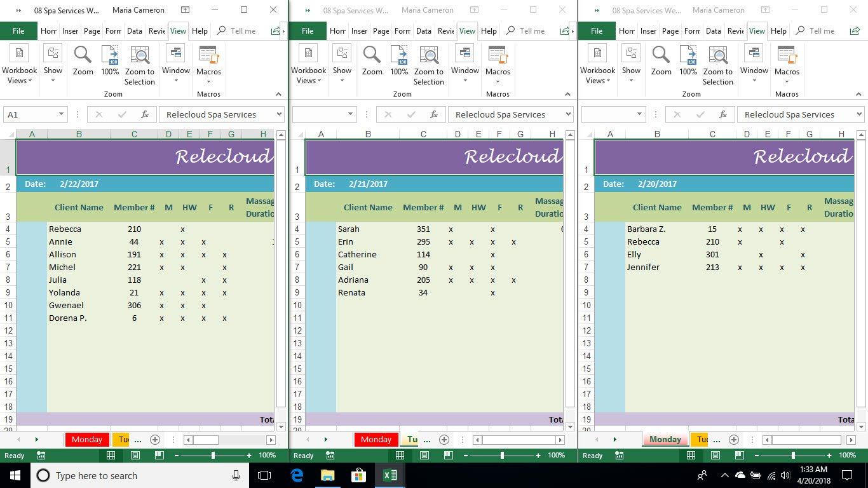Click 100% zoom icon in left window
This screenshot has height=488, width=868.
click(110, 61)
